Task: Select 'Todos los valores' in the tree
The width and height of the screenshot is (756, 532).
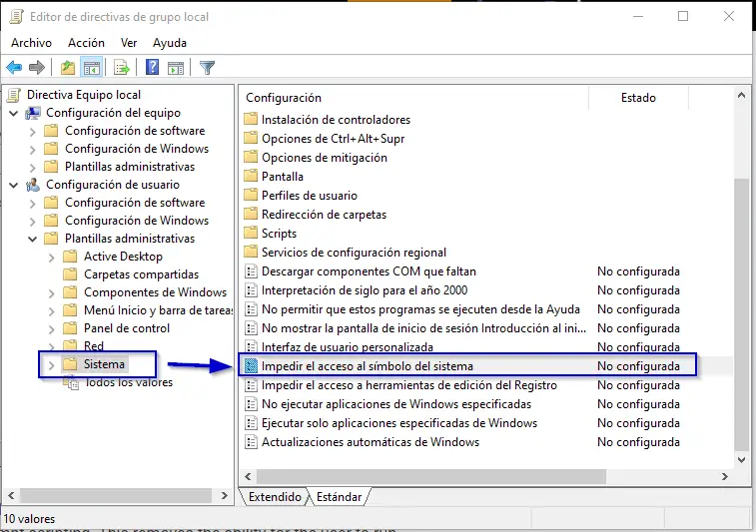Action: pos(128,382)
